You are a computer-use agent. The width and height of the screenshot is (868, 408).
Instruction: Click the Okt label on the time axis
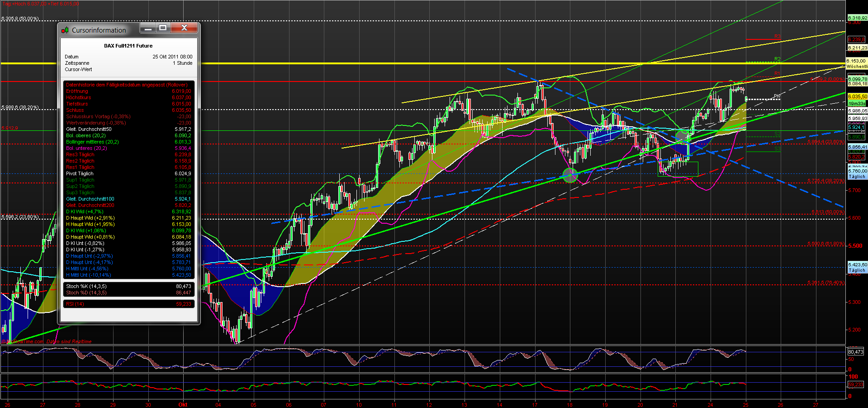point(183,404)
